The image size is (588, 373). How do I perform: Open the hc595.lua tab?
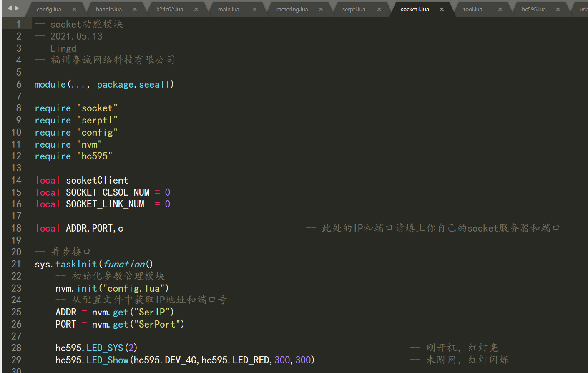pyautogui.click(x=533, y=9)
